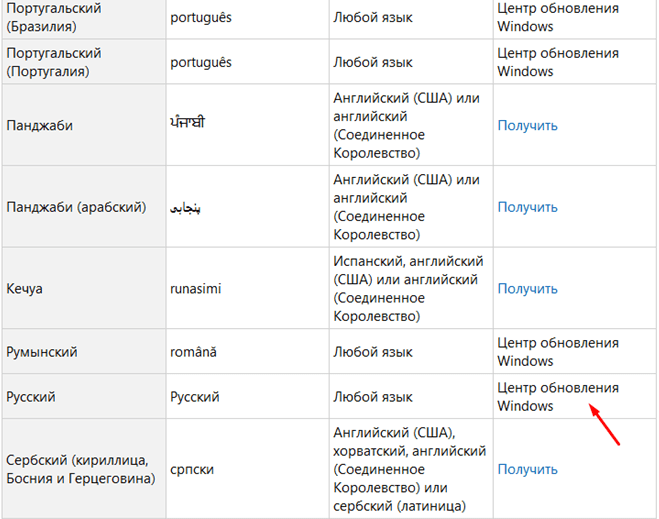The image size is (659, 519).
Task: Click Центр обновления Windows in the Русский row
Action: click(558, 396)
